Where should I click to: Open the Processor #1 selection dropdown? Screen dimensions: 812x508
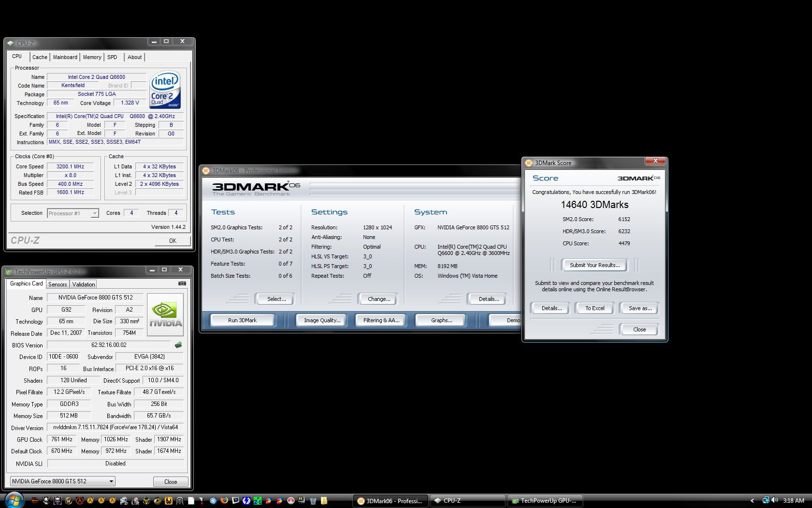73,213
